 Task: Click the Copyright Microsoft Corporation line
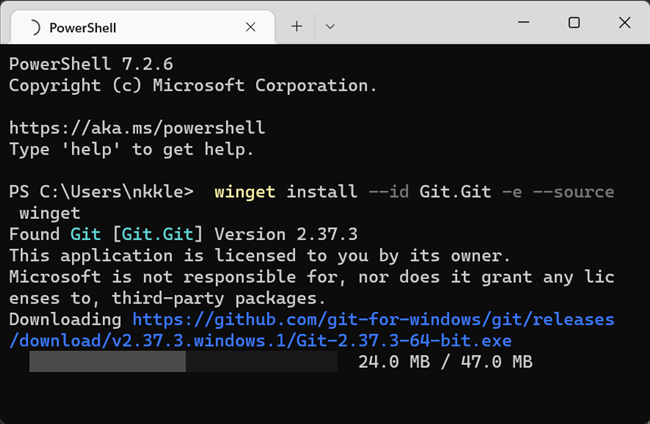(193, 85)
